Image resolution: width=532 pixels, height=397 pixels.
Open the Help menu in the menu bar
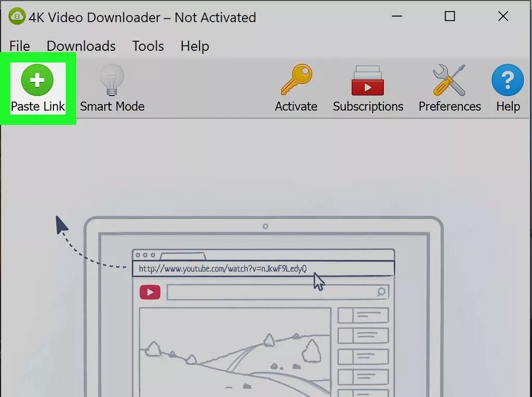pos(195,46)
